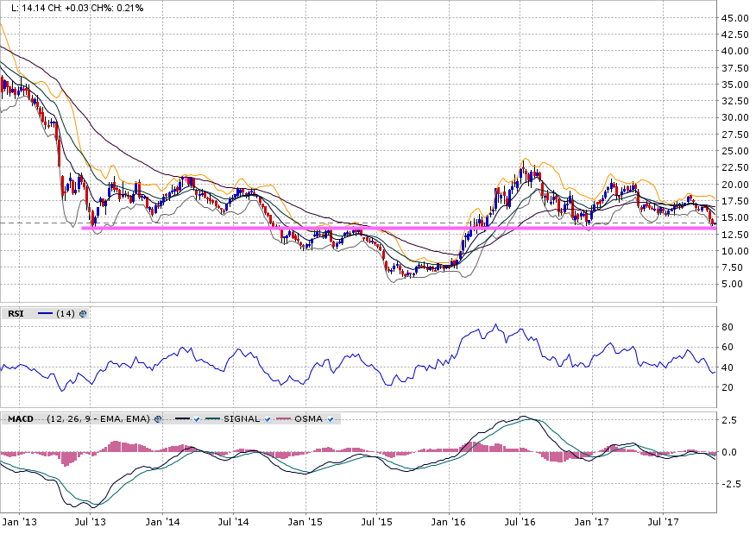Open MACD indicator settings gear icon
Image resolution: width=756 pixels, height=534 pixels.
pos(157,419)
